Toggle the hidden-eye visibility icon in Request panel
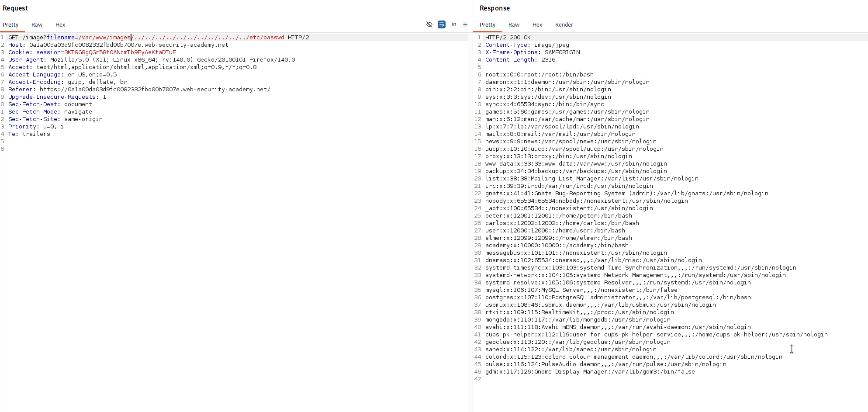The width and height of the screenshot is (868, 412). coord(429,24)
